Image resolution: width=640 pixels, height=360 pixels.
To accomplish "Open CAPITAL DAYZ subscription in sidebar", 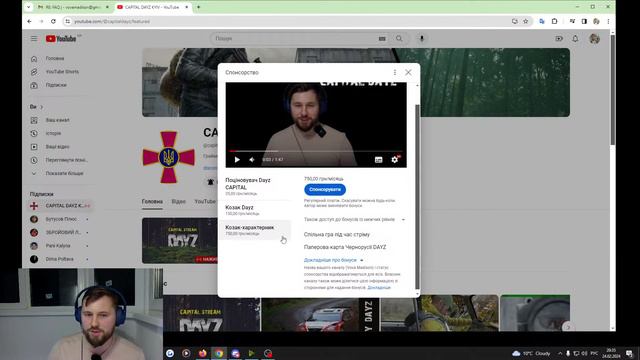I will click(x=61, y=206).
